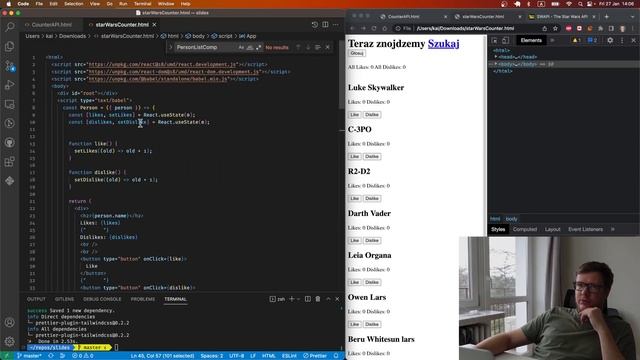Click the Dislike button under C-3PO
Viewport: 640px width, 360px height.
point(372,156)
